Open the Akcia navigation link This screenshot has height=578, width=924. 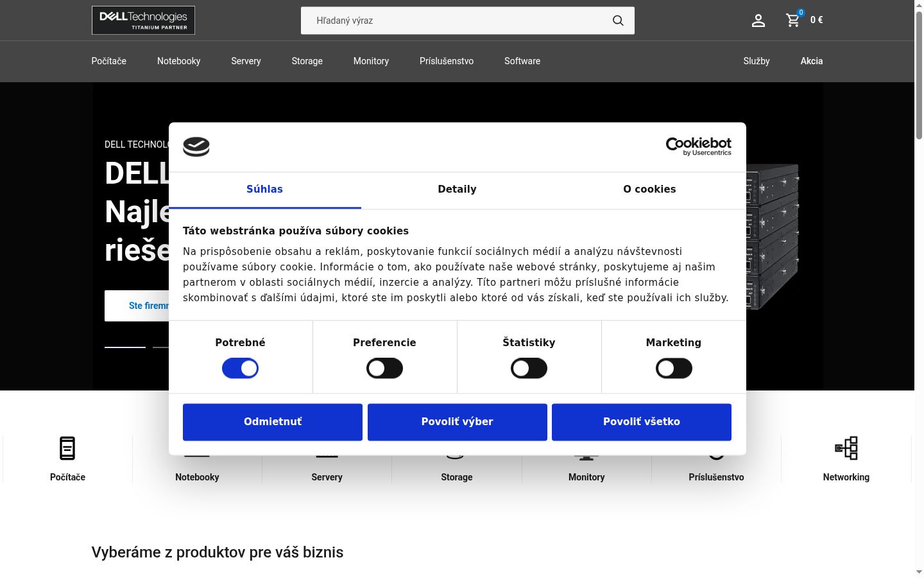click(812, 61)
